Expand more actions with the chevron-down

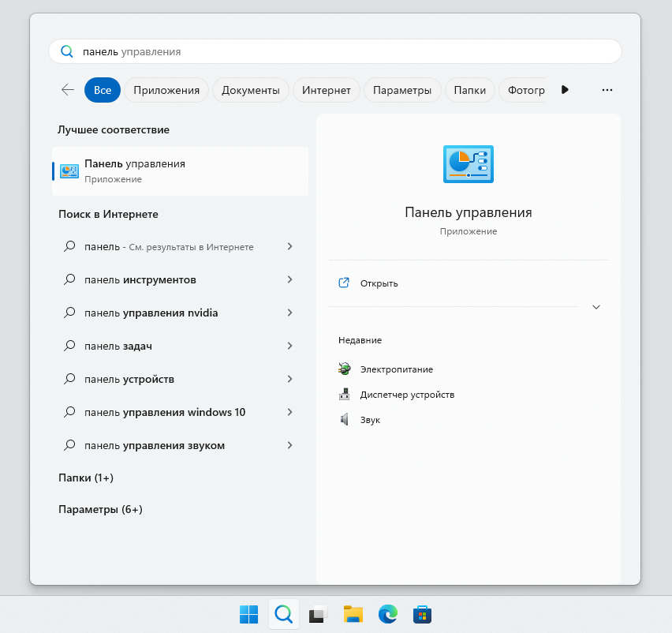pos(595,307)
